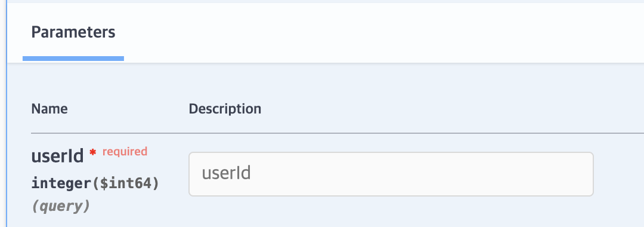Click blank space right of Description header
The width and height of the screenshot is (644, 227).
point(452,109)
